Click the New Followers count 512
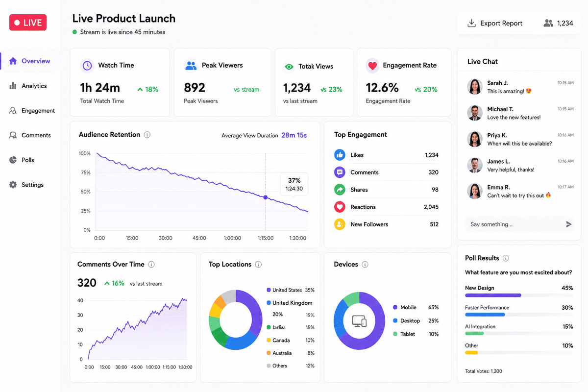Image resolution: width=588 pixels, height=392 pixels. pos(434,224)
